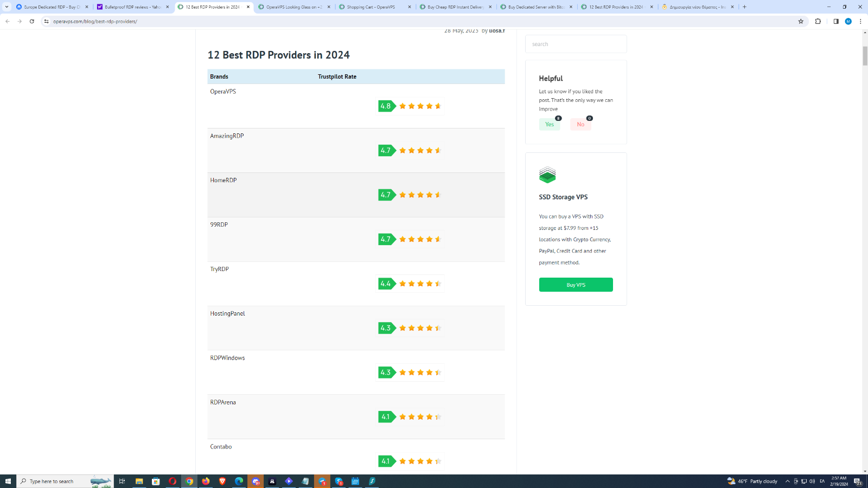Click the green Buy VPS button
Image resolution: width=868 pixels, height=488 pixels.
[576, 285]
